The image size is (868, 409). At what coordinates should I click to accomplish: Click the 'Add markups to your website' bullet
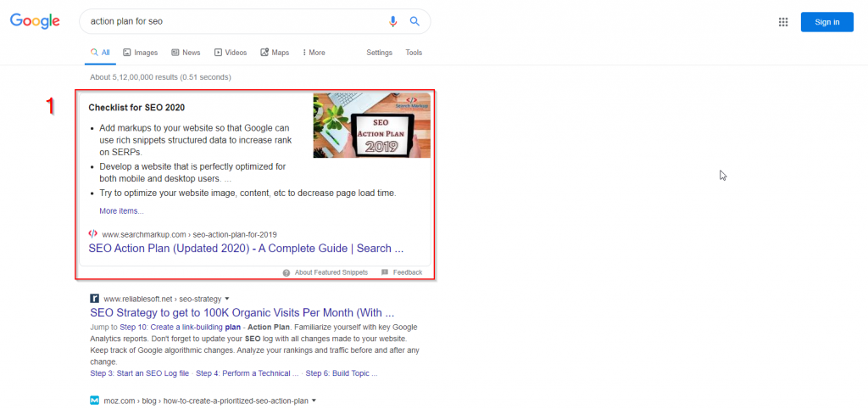click(x=196, y=140)
